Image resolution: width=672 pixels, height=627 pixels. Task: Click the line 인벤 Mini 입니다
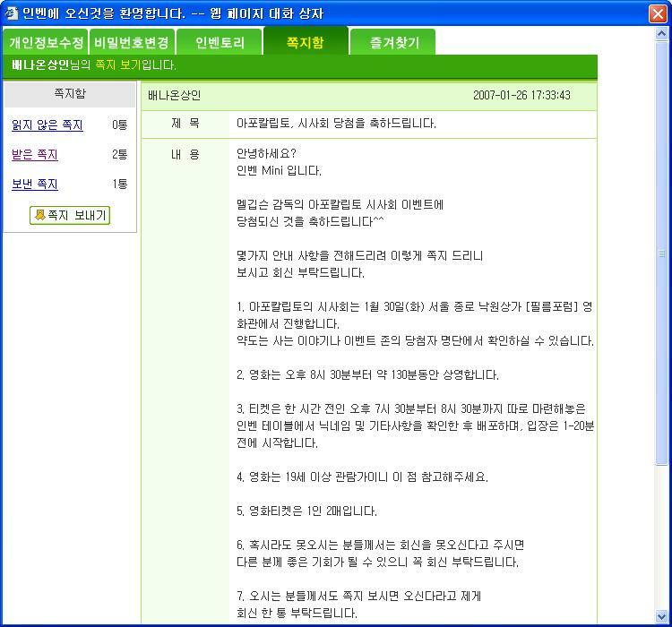tap(279, 170)
